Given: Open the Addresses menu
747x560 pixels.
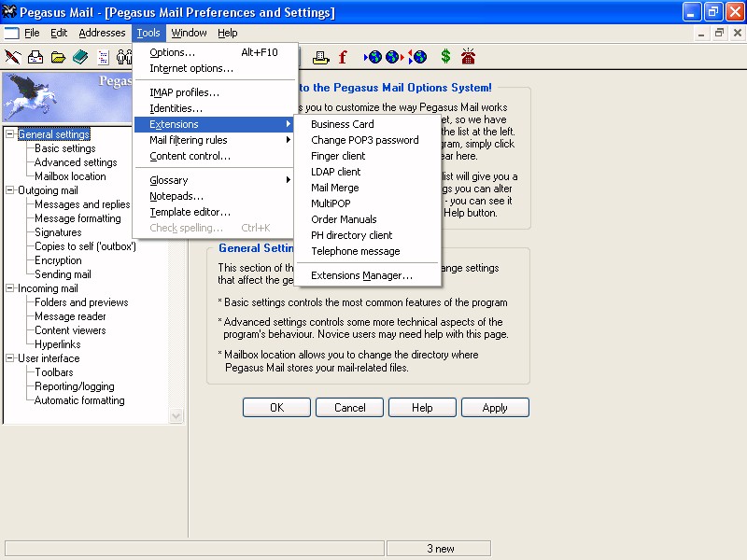Looking at the screenshot, I should (x=102, y=33).
